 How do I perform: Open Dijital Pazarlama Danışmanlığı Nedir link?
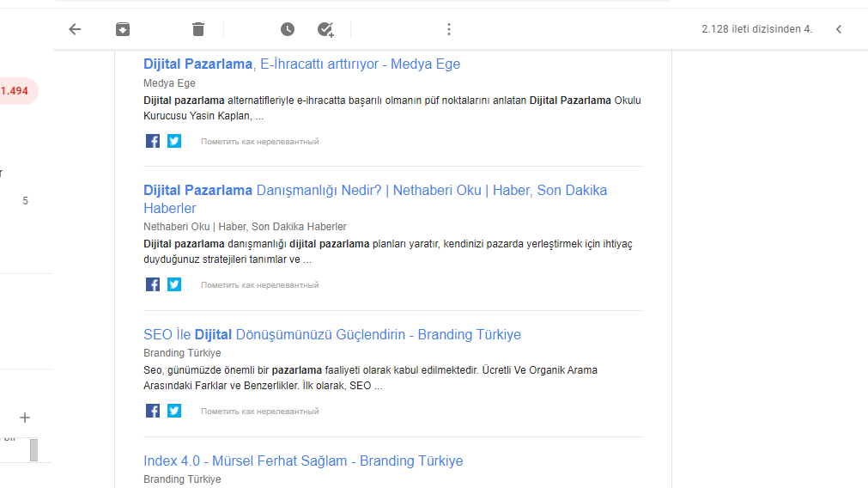[x=375, y=199]
